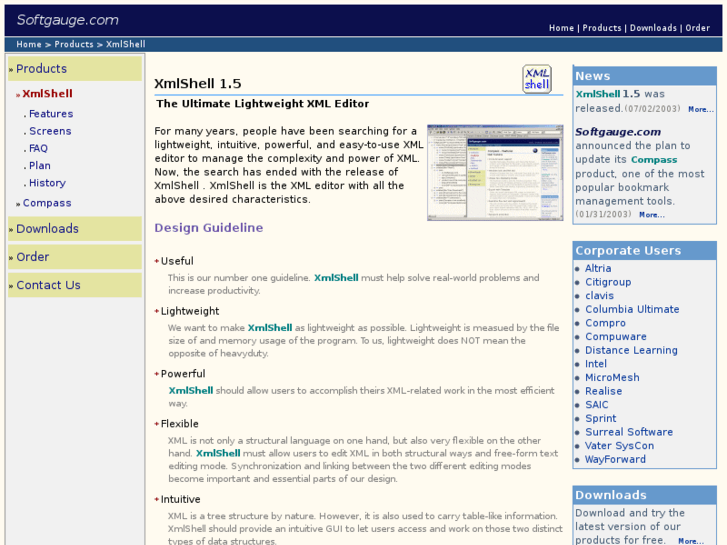727x545 pixels.
Task: Click Products in the breadcrumb trail
Action: coord(74,44)
